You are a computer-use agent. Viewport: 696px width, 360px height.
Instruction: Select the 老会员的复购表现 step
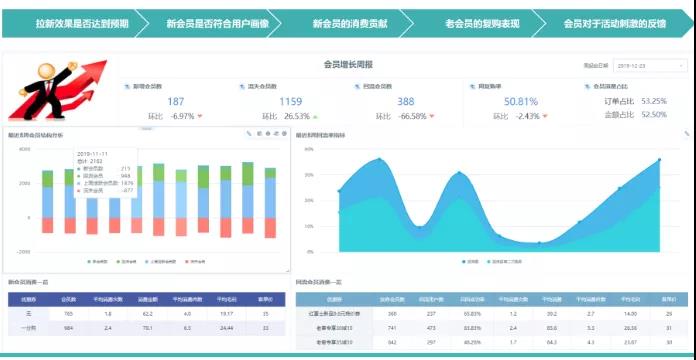pos(482,24)
